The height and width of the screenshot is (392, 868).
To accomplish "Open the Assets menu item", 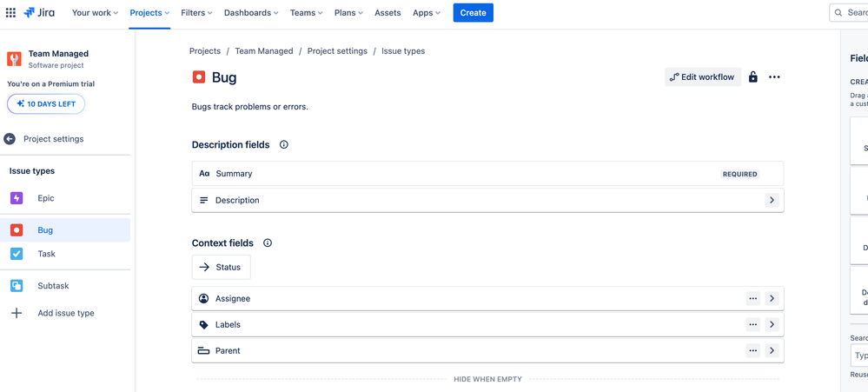I will [388, 13].
